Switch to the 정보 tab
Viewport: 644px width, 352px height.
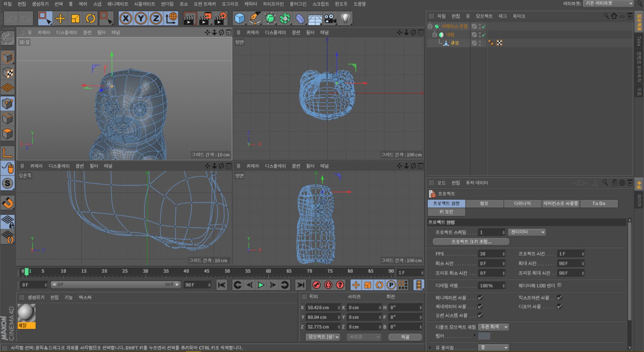484,203
